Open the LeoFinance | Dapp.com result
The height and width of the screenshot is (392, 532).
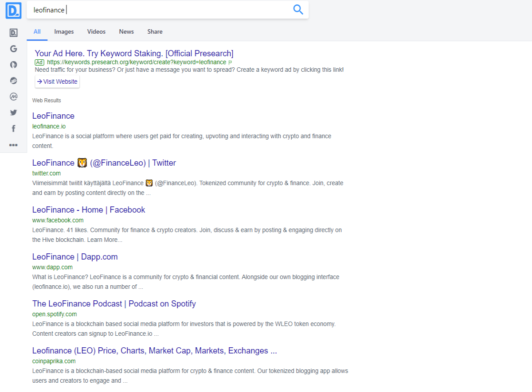point(75,256)
